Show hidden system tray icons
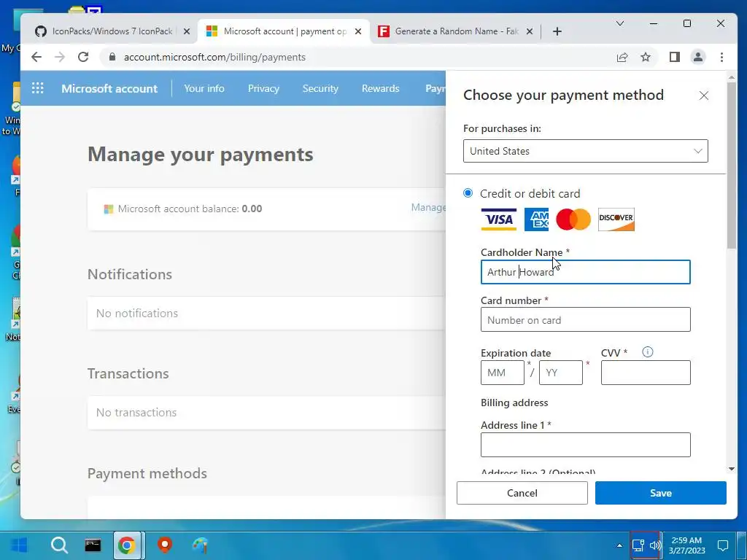747x560 pixels. click(619, 545)
